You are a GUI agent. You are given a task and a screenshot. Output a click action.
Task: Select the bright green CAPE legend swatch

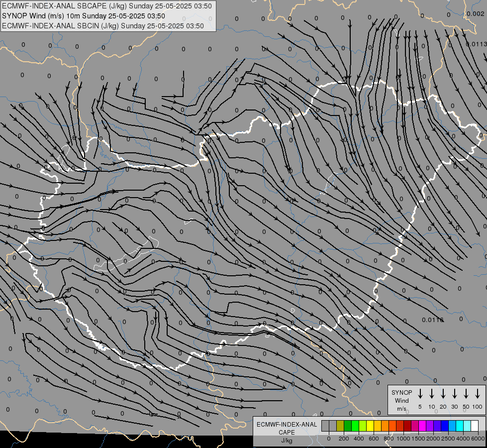coord(355,426)
